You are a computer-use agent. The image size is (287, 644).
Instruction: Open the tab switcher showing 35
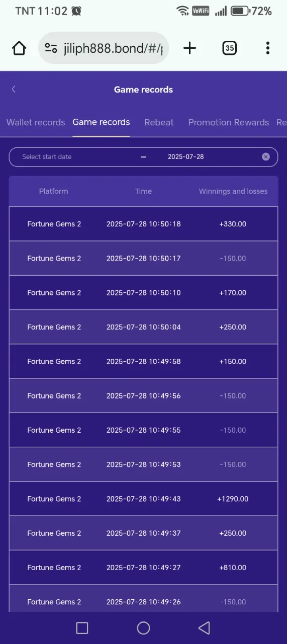click(x=229, y=48)
